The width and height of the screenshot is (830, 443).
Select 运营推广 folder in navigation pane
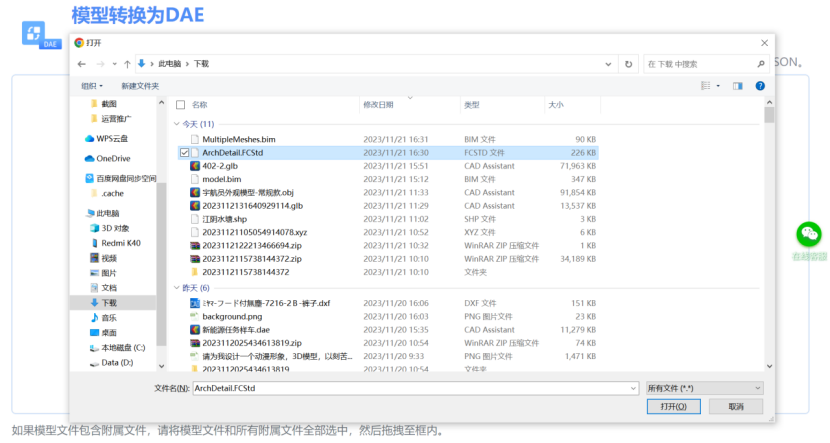point(116,119)
